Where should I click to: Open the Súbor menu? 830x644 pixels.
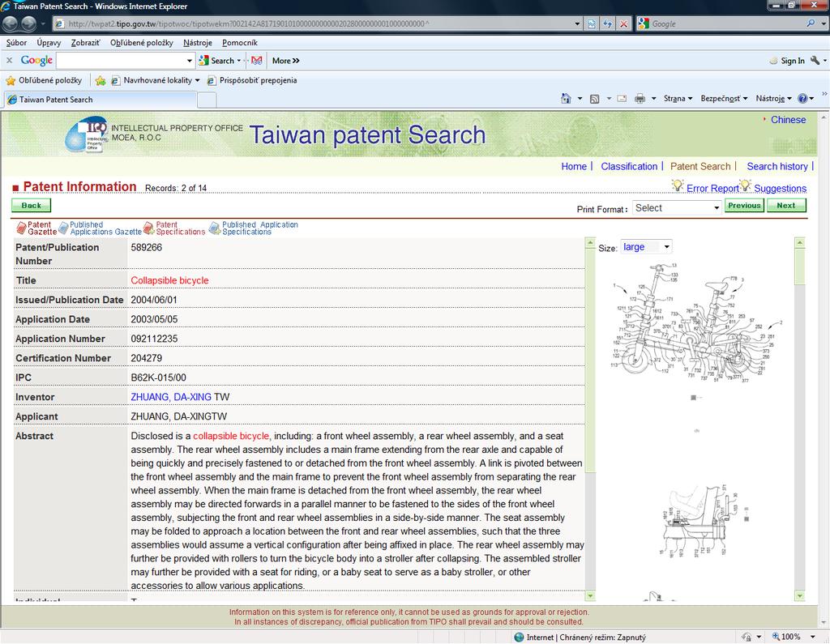(x=16, y=43)
